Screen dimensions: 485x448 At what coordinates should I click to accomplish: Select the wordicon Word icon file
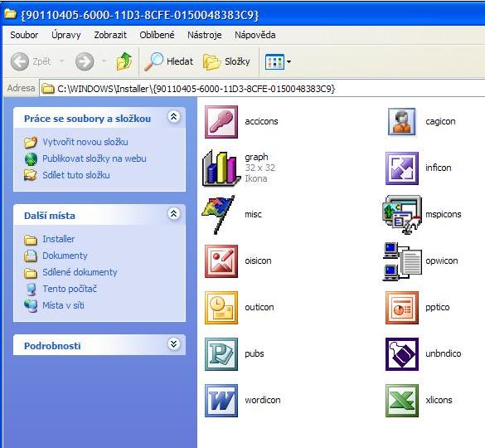pyautogui.click(x=221, y=401)
